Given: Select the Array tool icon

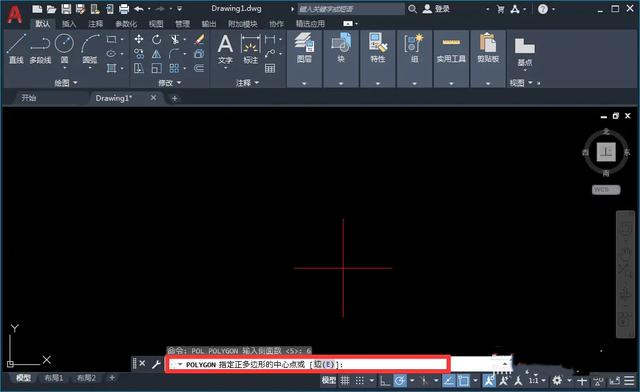Looking at the screenshot, I should (174, 68).
